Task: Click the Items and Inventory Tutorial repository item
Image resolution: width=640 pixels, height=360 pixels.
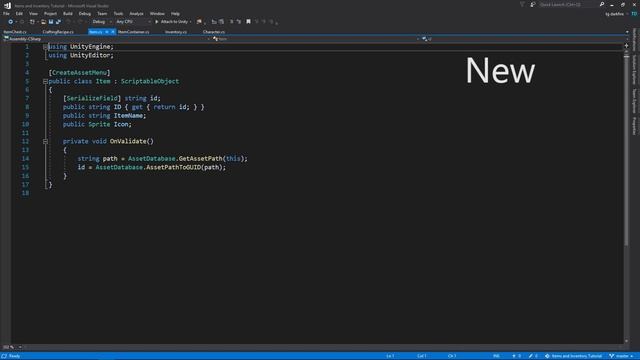Action: (573, 356)
